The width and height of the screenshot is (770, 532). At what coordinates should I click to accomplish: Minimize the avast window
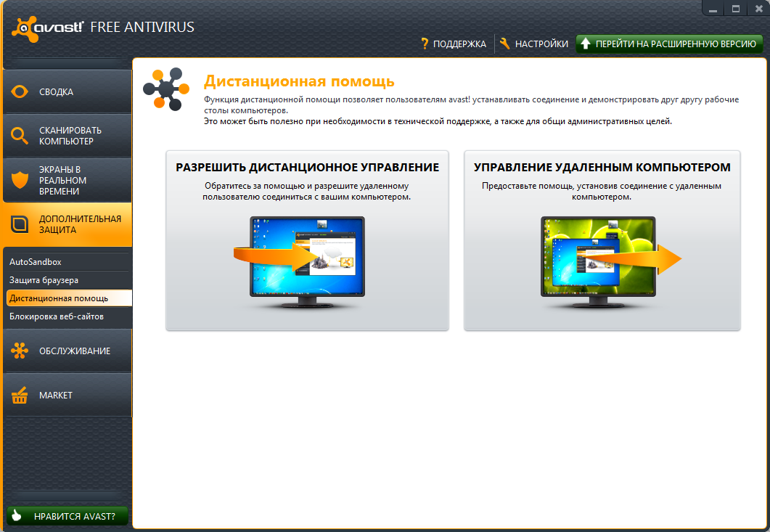[x=713, y=9]
